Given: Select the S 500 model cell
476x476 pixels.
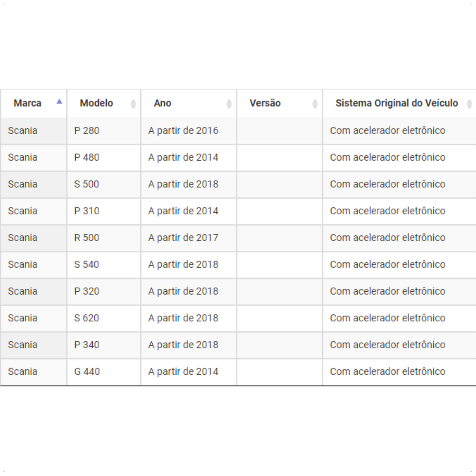Looking at the screenshot, I should (104, 184).
